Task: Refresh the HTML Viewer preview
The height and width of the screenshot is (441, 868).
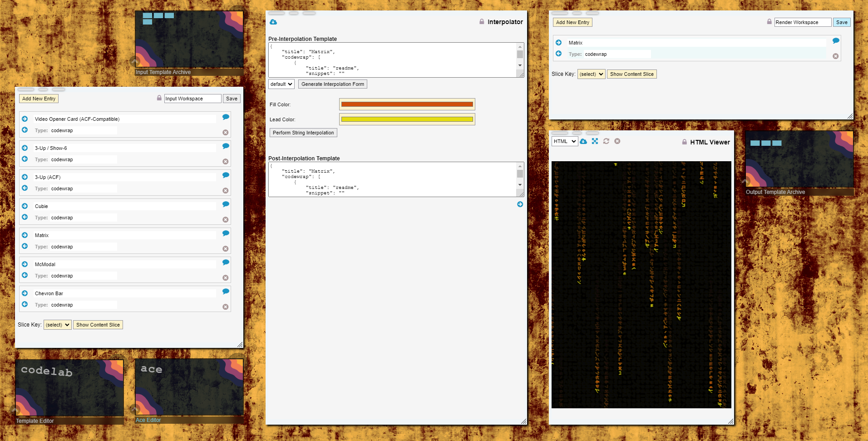Action: coord(606,141)
